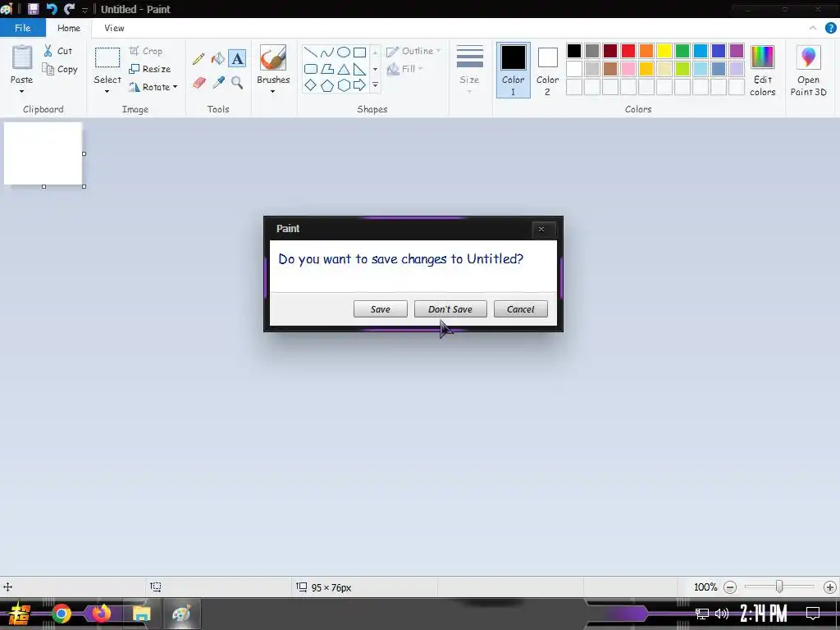Choose the Rectangle shape

[359, 52]
